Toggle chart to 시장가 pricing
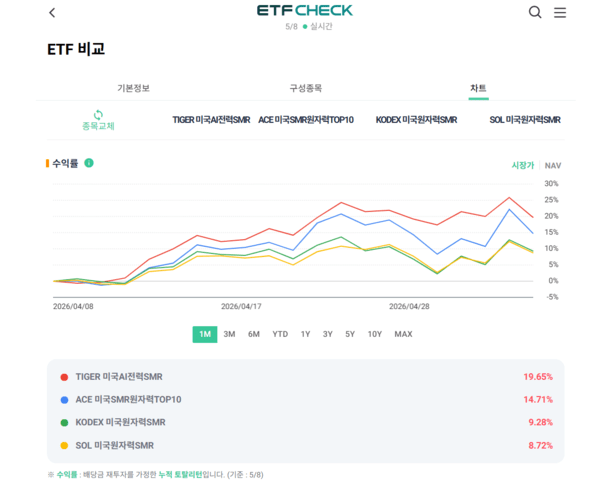The image size is (600, 484). point(523,165)
